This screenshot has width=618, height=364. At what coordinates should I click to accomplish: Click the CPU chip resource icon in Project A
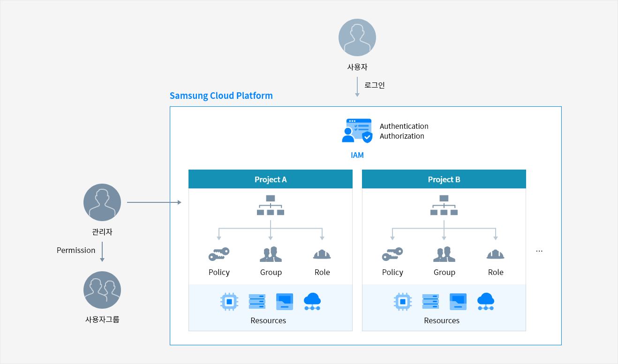pos(229,302)
